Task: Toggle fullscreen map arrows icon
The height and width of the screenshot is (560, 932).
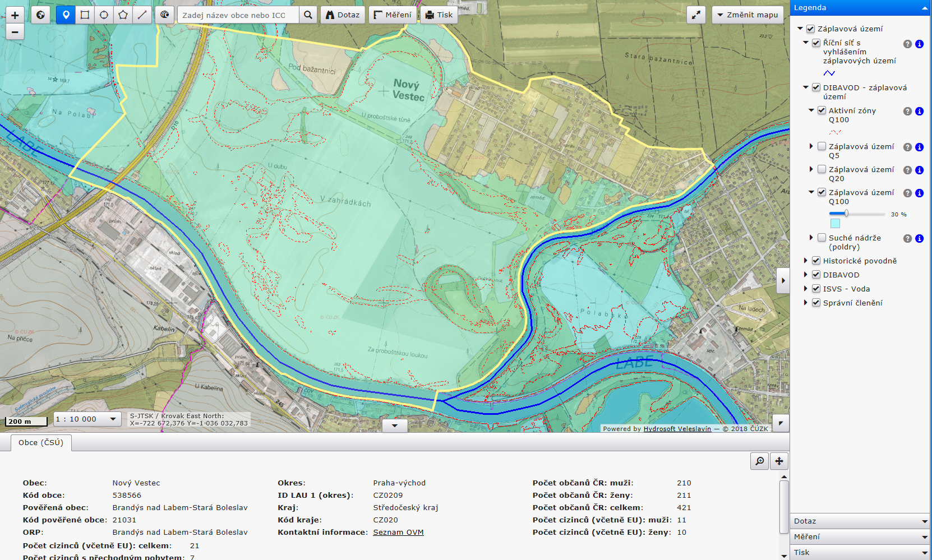Action: pyautogui.click(x=696, y=15)
